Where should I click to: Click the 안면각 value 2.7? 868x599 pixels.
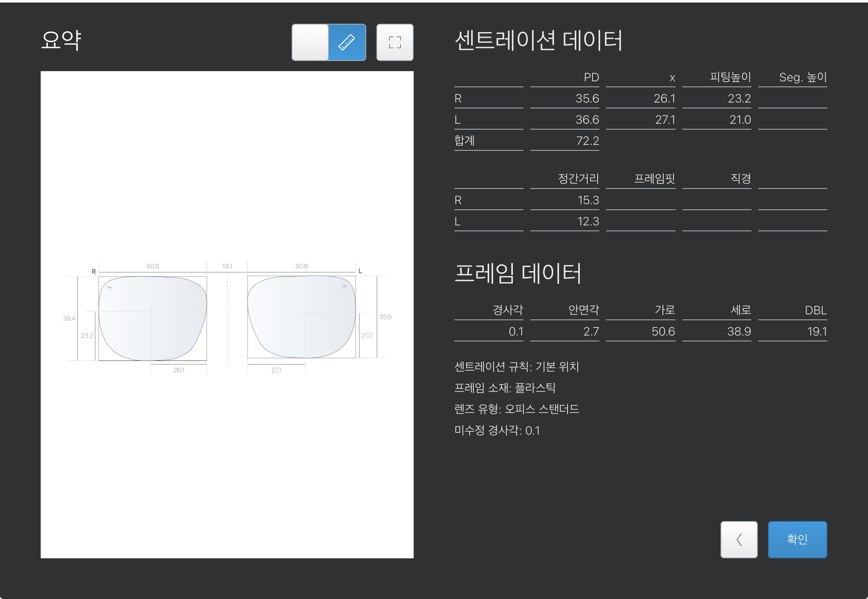(591, 332)
